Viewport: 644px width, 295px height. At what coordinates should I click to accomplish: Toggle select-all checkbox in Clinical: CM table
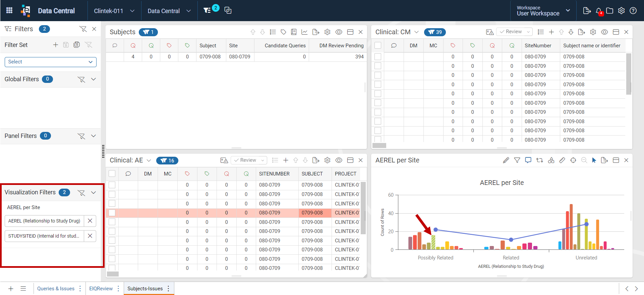(x=378, y=45)
